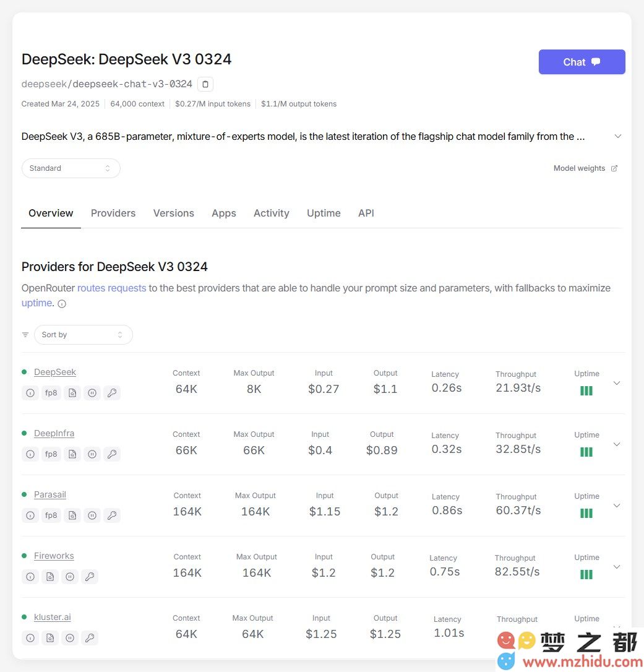Open the info icon in the kluster.ai row

pyautogui.click(x=30, y=638)
